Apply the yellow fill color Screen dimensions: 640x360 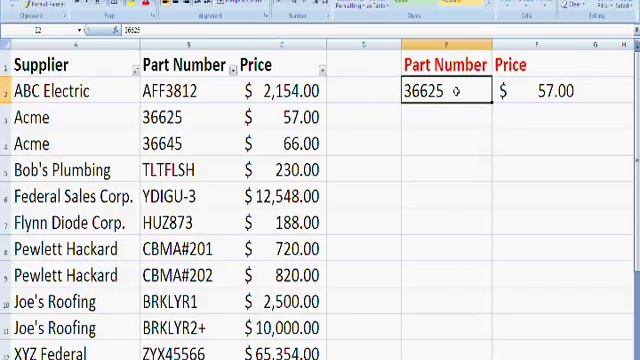(132, 3)
